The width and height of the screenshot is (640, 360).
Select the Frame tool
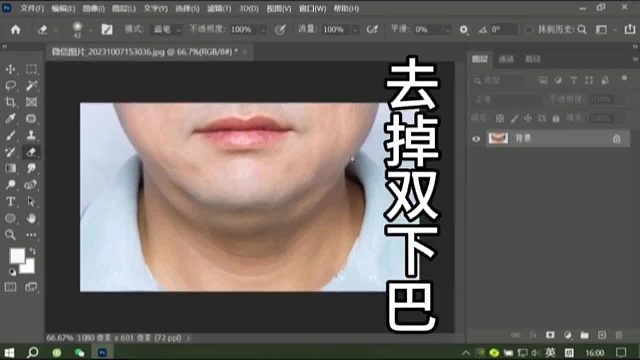pyautogui.click(x=31, y=102)
